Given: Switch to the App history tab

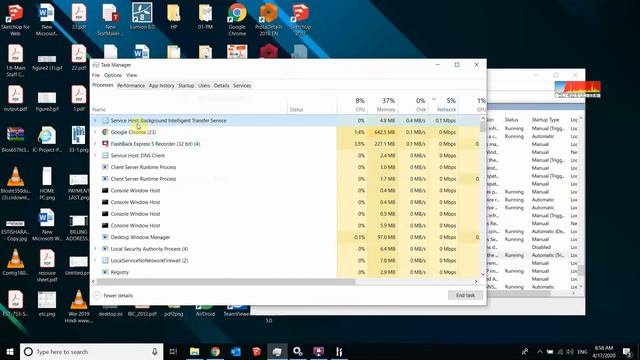Looking at the screenshot, I should pos(161,85).
